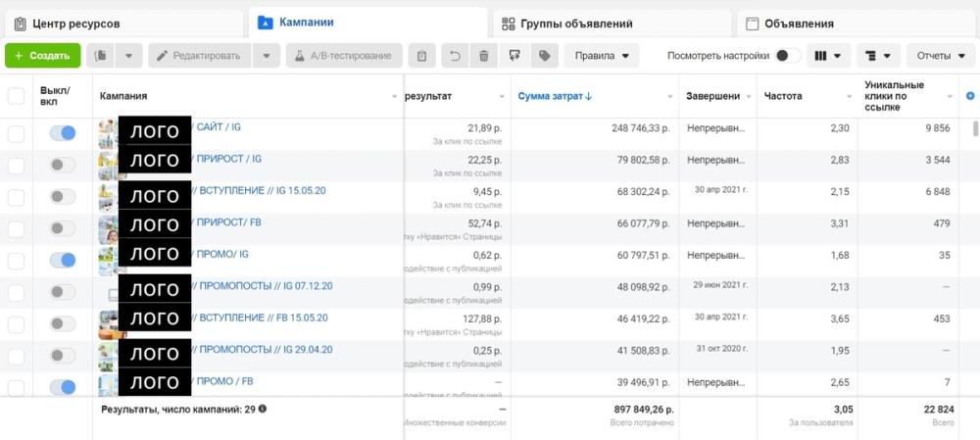
Task: Disable the ПРОМО / FB campaign switch
Action: (63, 387)
